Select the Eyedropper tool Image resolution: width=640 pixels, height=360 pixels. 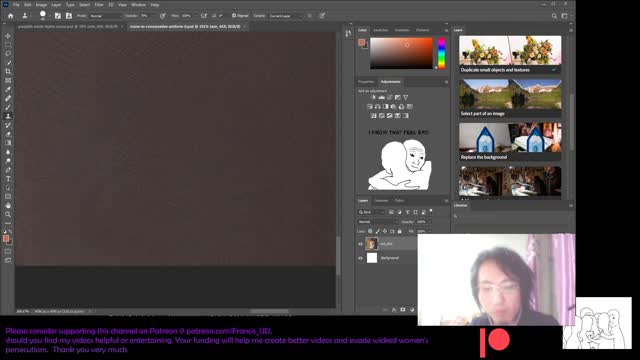[8, 89]
